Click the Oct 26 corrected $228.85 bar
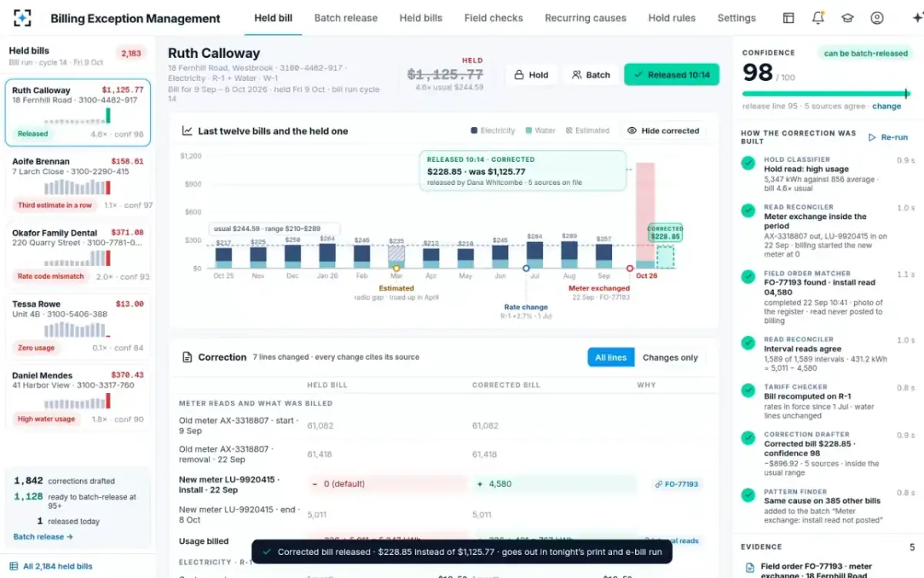The height and width of the screenshot is (578, 924). (665, 257)
